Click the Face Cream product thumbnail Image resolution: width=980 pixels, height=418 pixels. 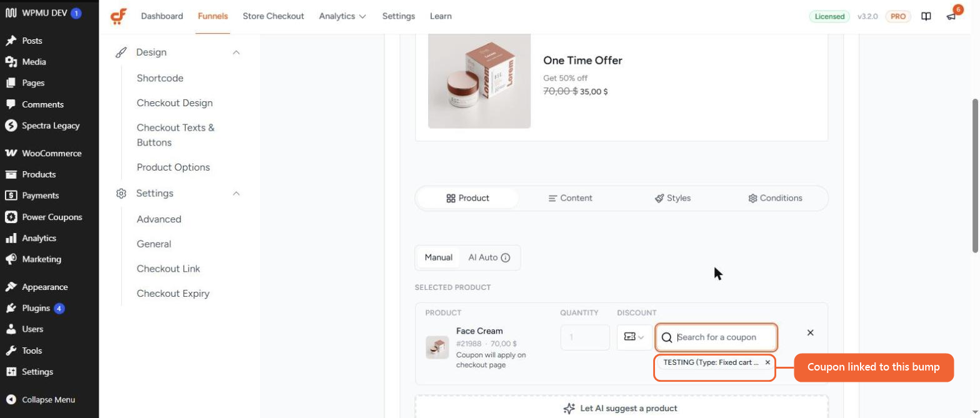(437, 347)
